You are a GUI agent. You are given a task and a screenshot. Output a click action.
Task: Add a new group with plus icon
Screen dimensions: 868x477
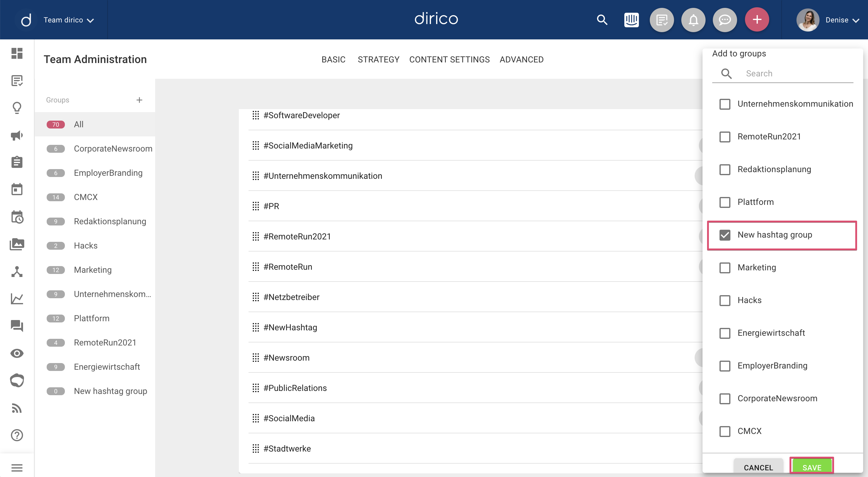pos(139,100)
